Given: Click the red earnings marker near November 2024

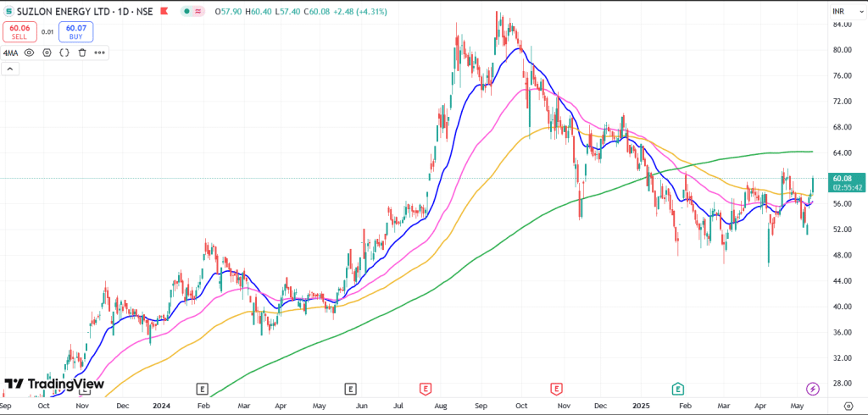Looking at the screenshot, I should pyautogui.click(x=556, y=390).
